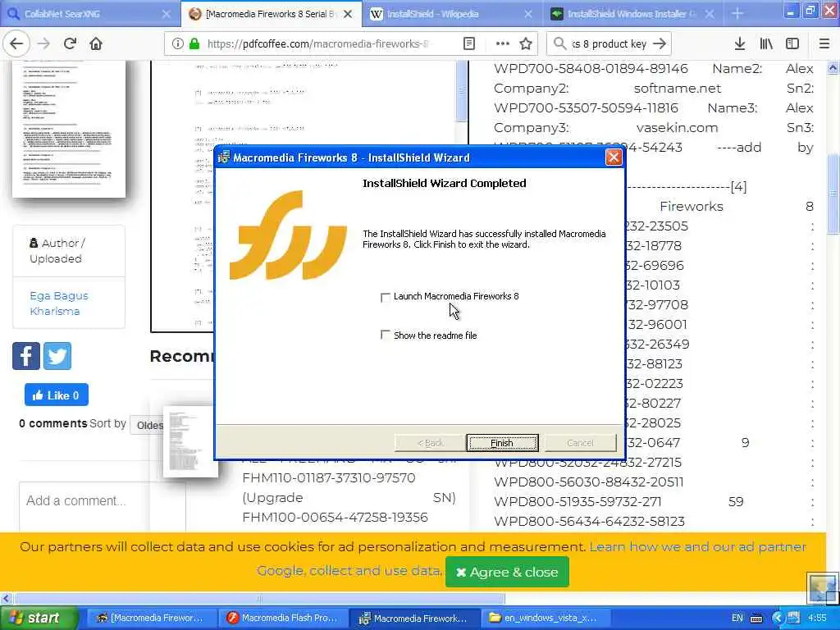
Task: Click Agree & close on cookie banner
Action: 507,572
